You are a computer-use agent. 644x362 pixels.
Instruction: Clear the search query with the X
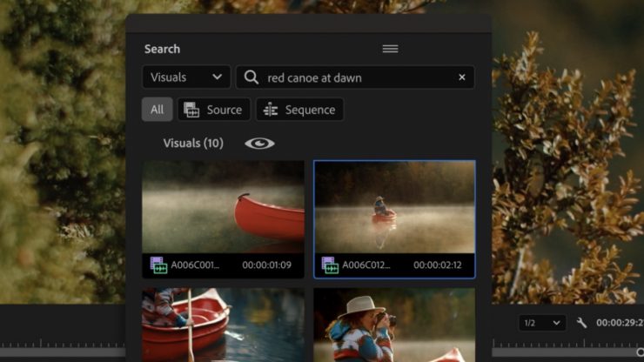coord(462,77)
